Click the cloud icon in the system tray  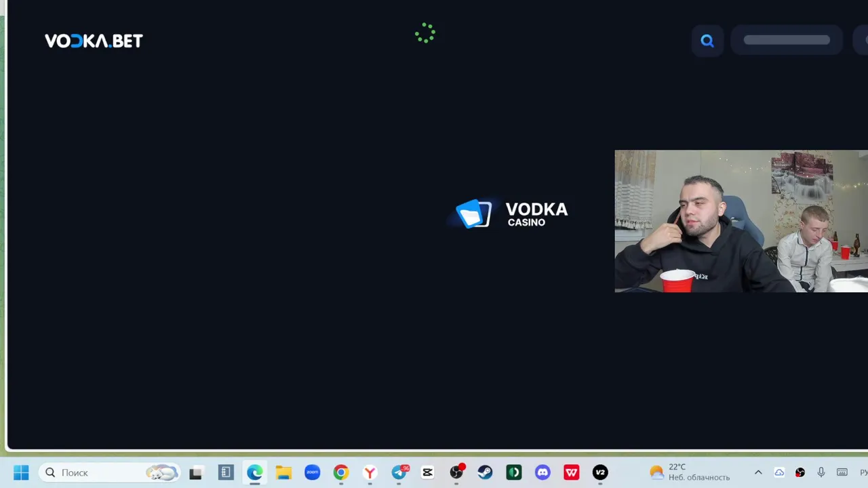[x=779, y=472]
